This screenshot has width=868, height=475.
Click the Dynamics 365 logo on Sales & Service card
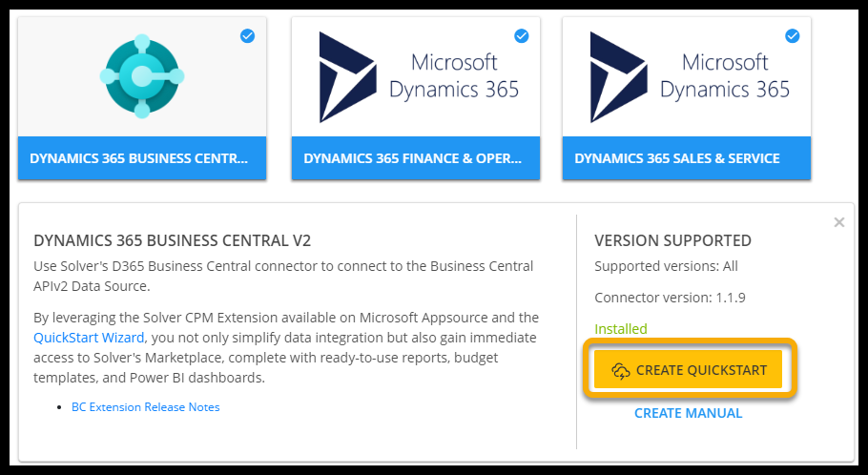point(620,76)
